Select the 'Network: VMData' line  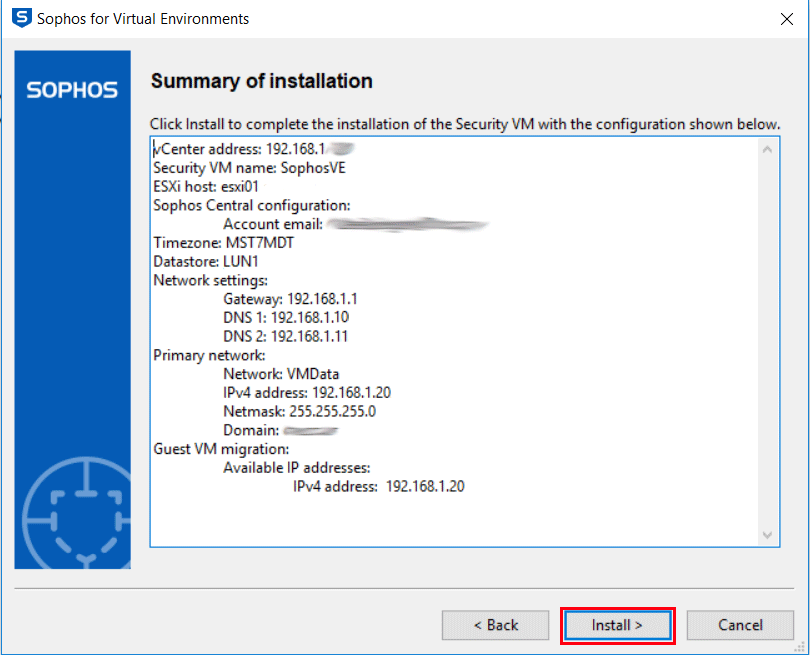pyautogui.click(x=282, y=374)
